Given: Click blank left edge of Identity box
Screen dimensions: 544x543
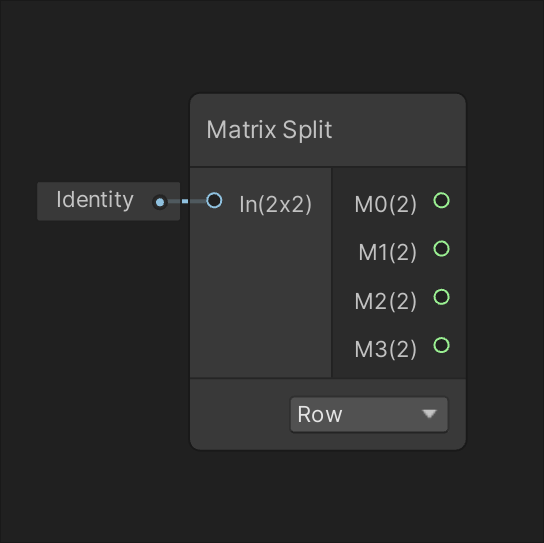Looking at the screenshot, I should [46, 201].
